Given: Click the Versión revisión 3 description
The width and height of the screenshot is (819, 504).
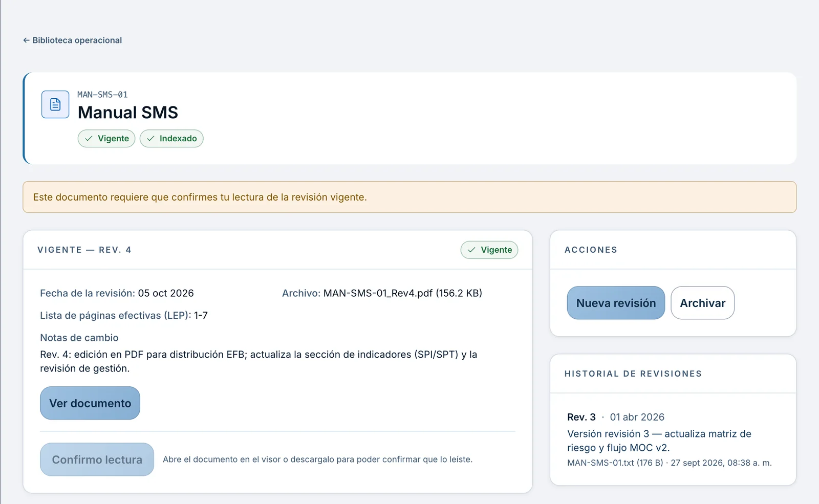Looking at the screenshot, I should [659, 441].
